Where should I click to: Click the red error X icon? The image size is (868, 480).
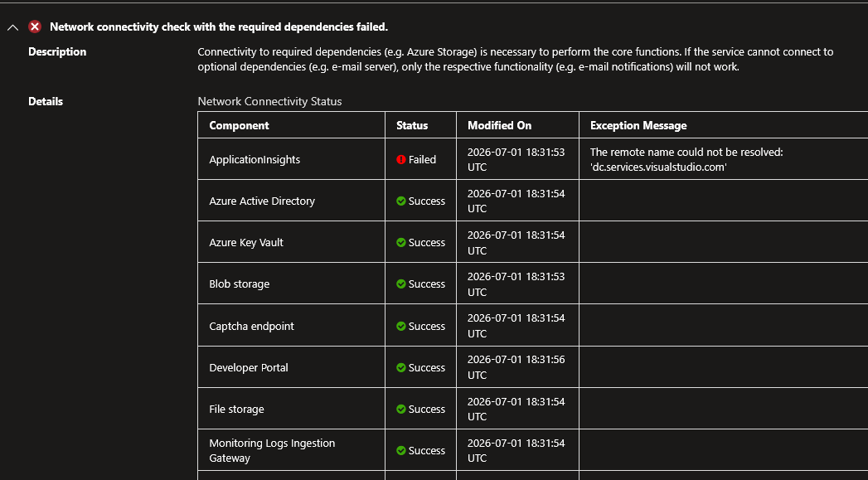[35, 27]
